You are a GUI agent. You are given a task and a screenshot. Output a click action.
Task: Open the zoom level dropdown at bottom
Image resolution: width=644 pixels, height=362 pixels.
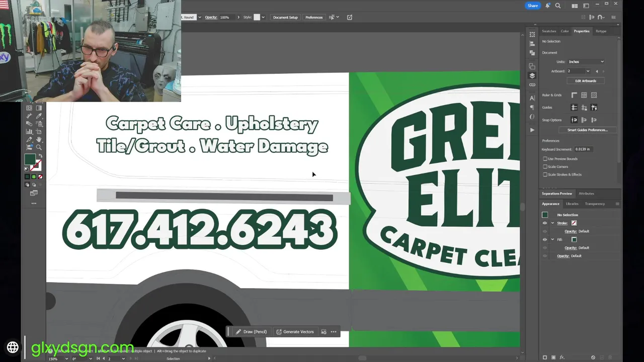coord(66,358)
